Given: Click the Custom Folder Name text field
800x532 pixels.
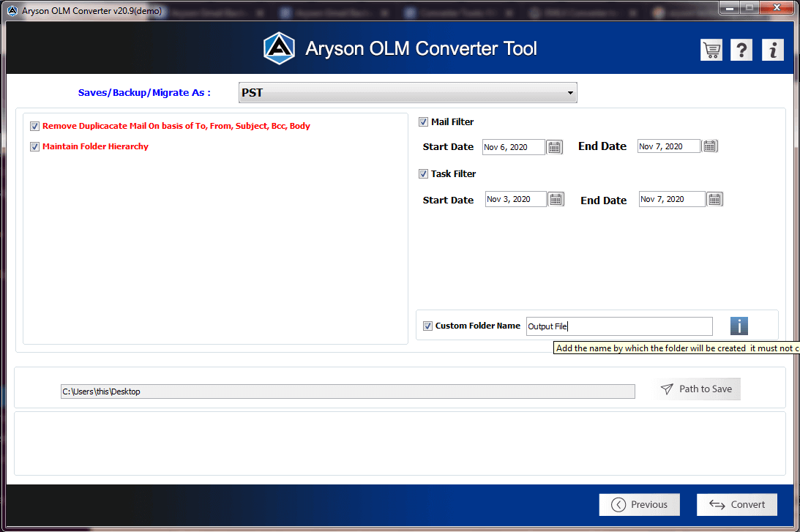Looking at the screenshot, I should point(619,326).
